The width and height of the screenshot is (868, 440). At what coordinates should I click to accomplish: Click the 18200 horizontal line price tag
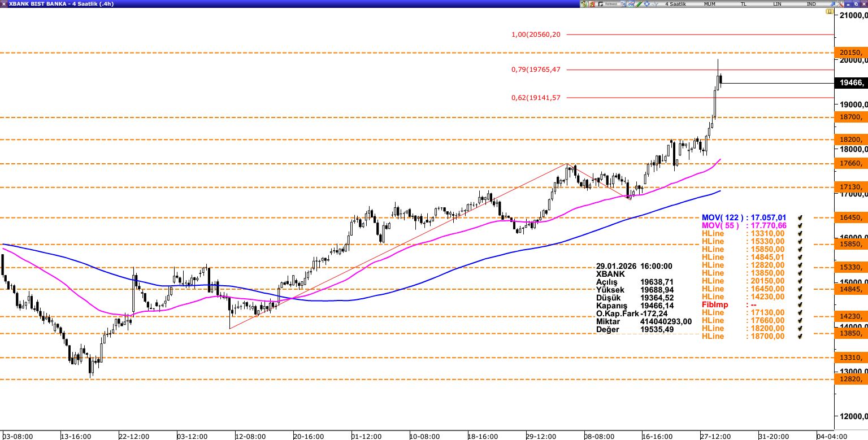click(851, 140)
